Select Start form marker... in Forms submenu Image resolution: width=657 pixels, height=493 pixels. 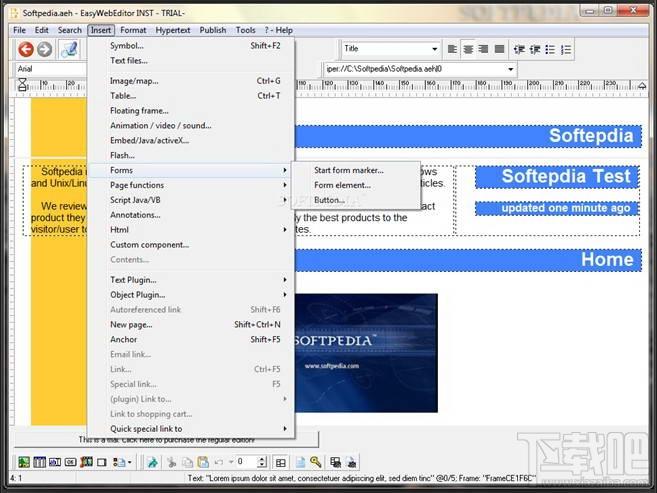pyautogui.click(x=348, y=170)
